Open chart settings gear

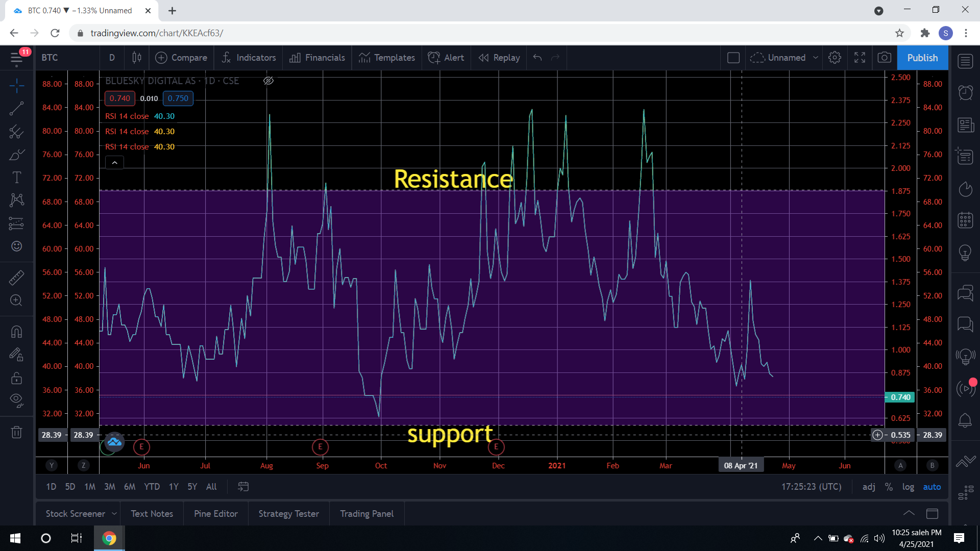point(835,58)
